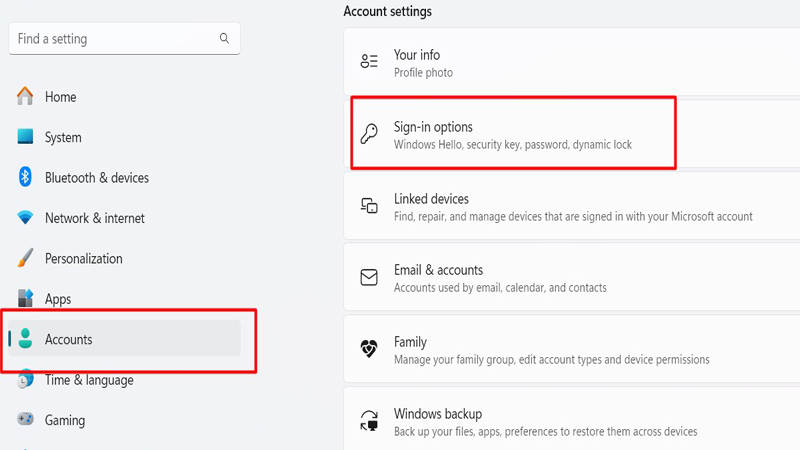Click the Account settings heading

[387, 11]
